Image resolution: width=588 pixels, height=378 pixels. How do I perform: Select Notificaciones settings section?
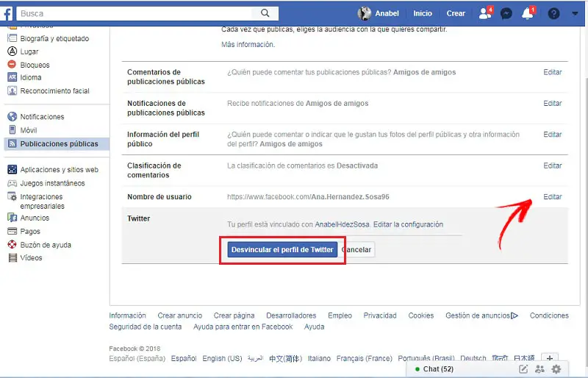tap(42, 117)
